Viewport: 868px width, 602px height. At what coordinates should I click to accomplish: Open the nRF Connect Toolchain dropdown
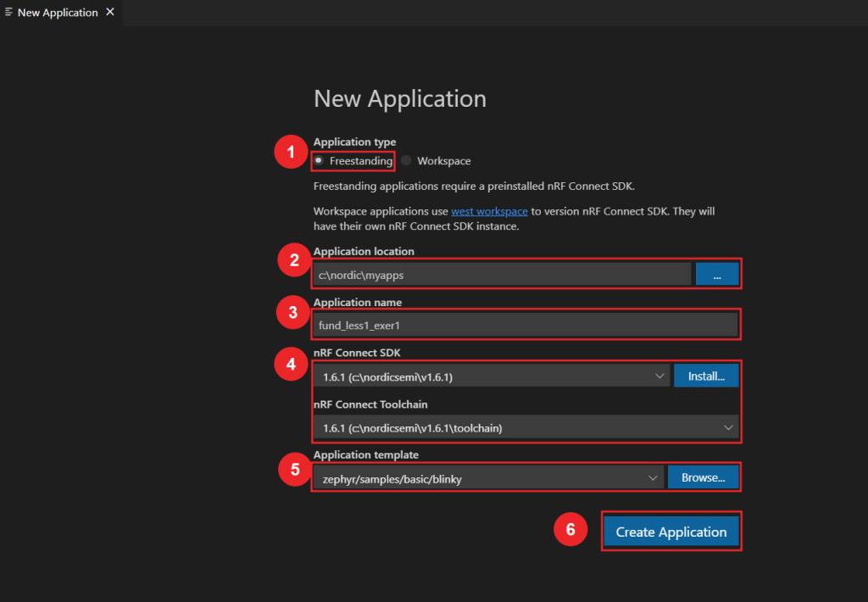(x=526, y=428)
